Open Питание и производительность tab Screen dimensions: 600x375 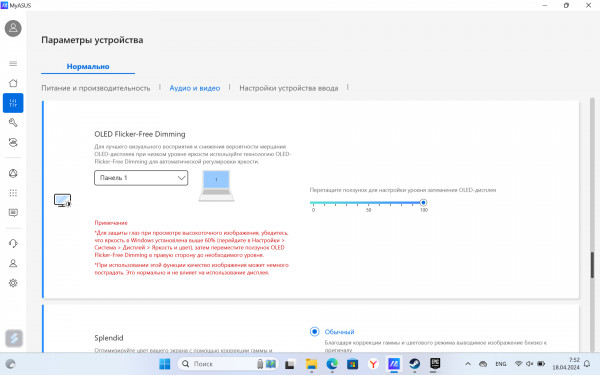[96, 88]
